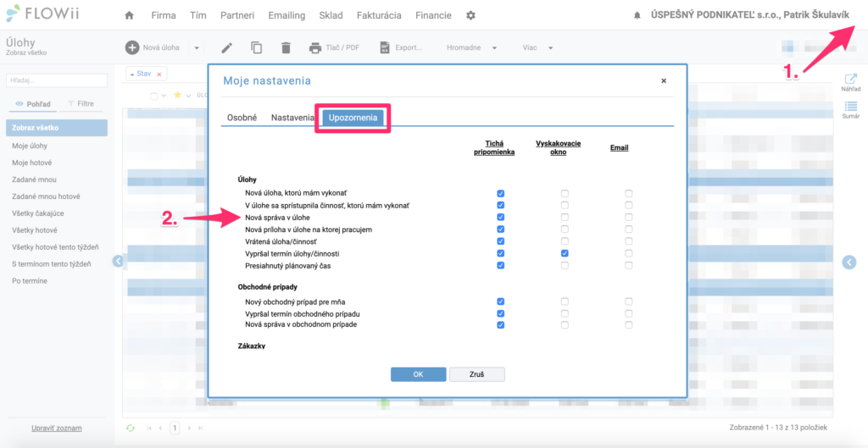Viewport: 868px width, 448px height.
Task: Switch to the Filtre tab in sidebar
Action: (81, 104)
